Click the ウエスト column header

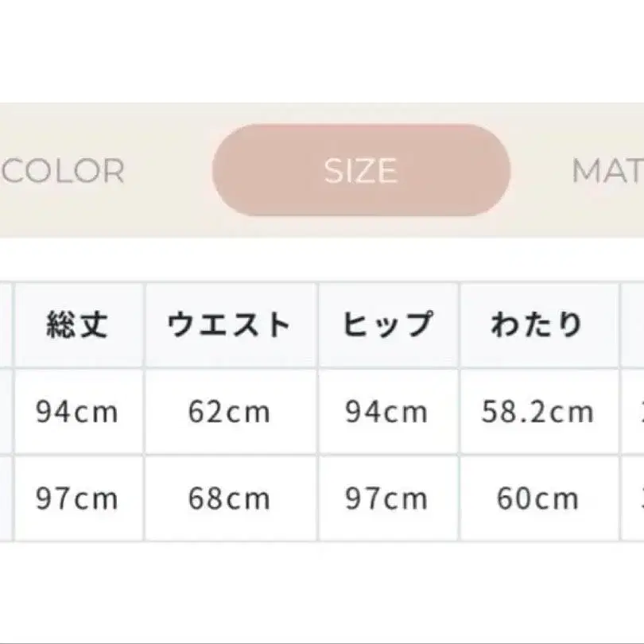[230, 324]
